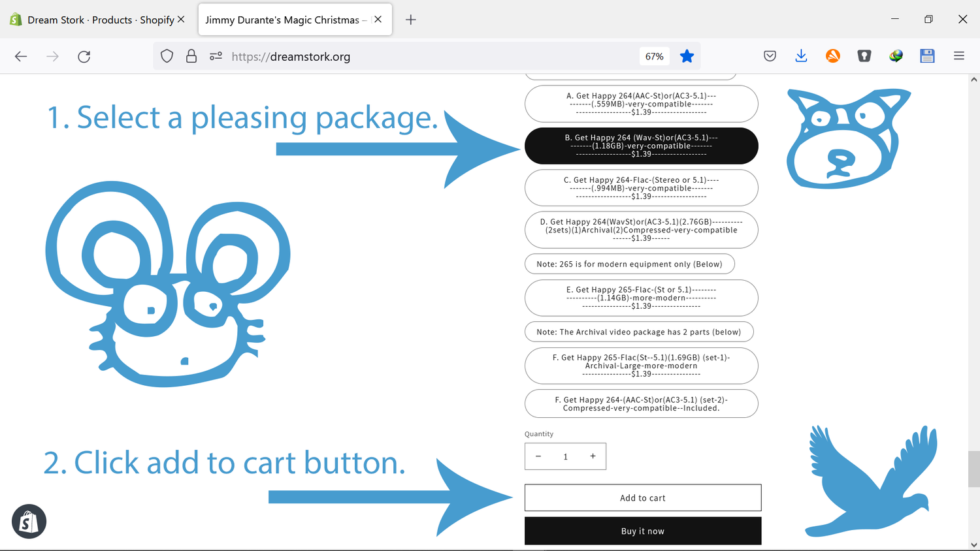Open a new browser tab

pyautogui.click(x=410, y=20)
